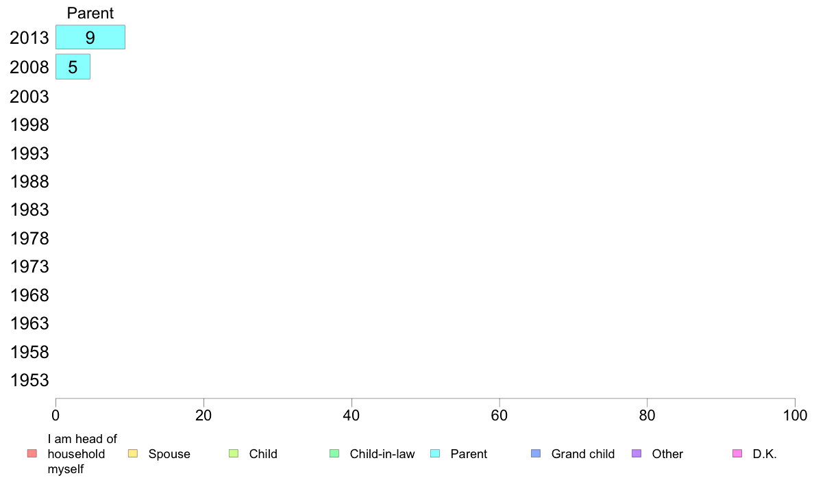The height and width of the screenshot is (504, 814).
Task: Click the Parent column header above bars
Action: (x=90, y=13)
